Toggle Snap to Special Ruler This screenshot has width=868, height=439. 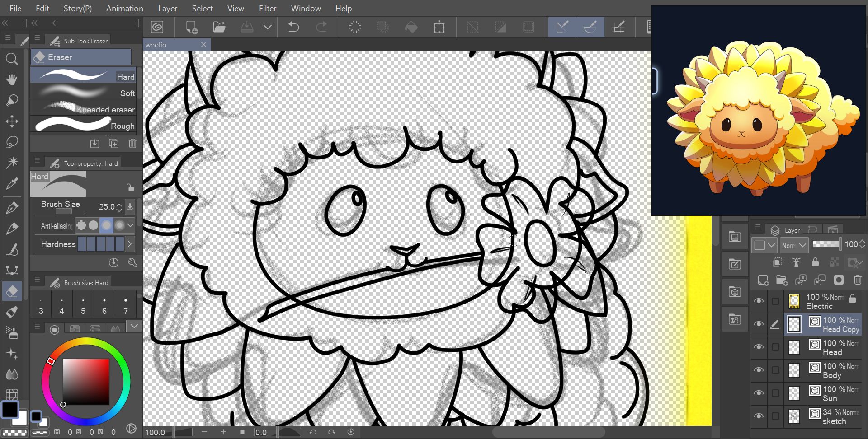click(x=590, y=27)
